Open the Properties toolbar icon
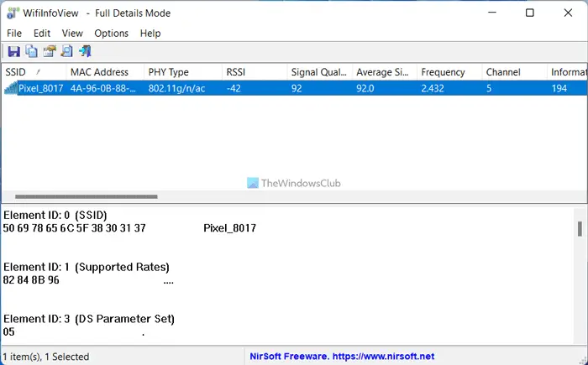Image resolution: width=588 pixels, height=365 pixels. tap(49, 51)
